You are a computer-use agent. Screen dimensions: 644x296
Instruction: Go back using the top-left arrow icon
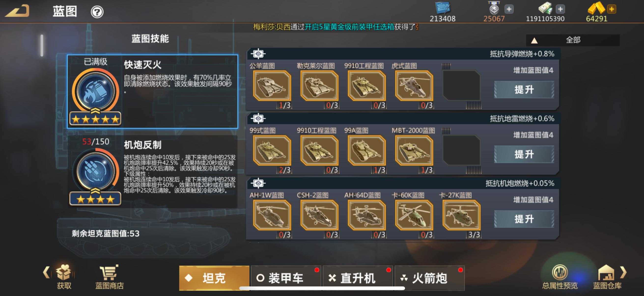point(17,11)
